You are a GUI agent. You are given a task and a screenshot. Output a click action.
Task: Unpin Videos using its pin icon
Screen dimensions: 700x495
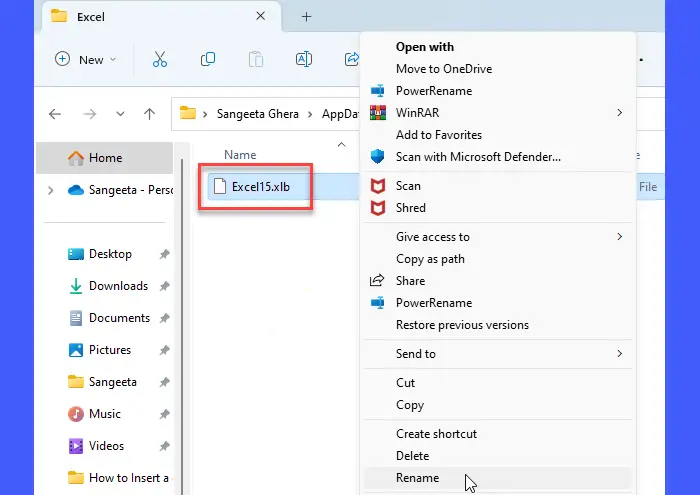tap(165, 446)
